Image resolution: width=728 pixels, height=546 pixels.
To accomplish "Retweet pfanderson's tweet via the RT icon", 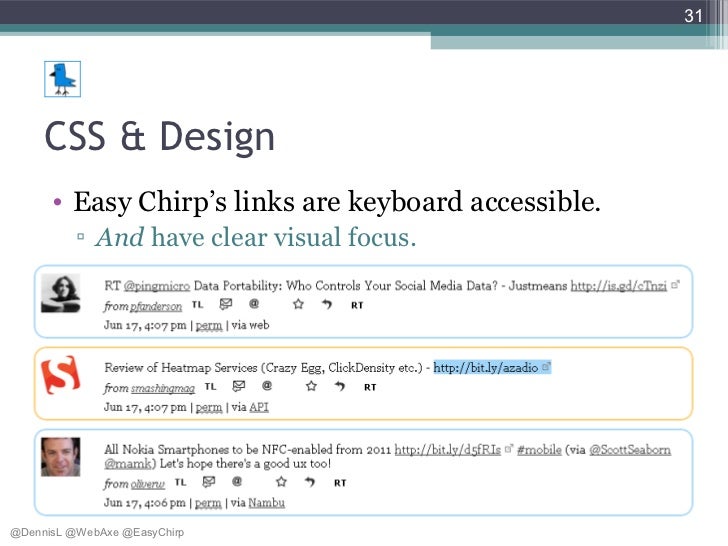I will point(357,305).
